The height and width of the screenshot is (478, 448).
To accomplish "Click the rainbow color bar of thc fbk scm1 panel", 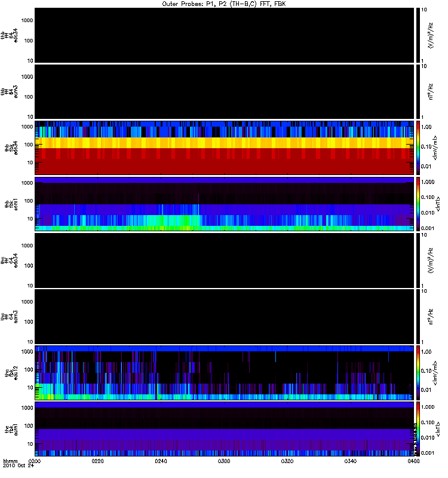I will (418, 429).
